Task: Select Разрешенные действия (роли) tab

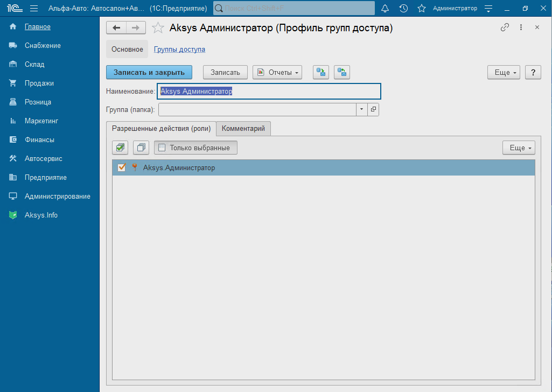Action: 161,129
